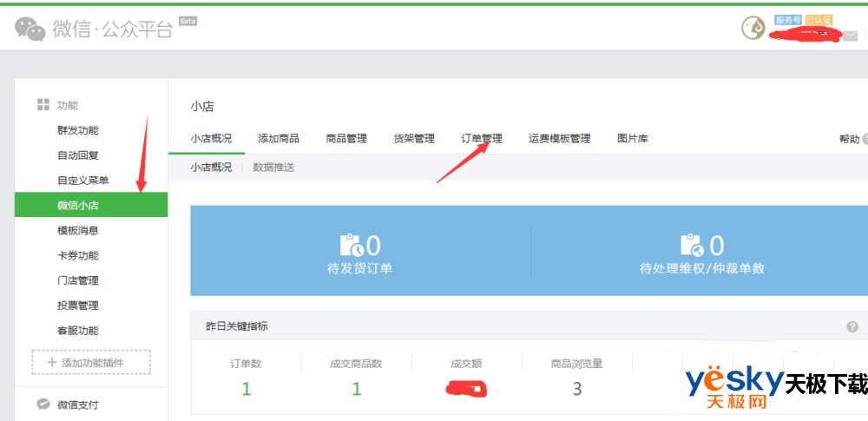
Task: Click the 待发货订单 label
Action: pos(360,269)
